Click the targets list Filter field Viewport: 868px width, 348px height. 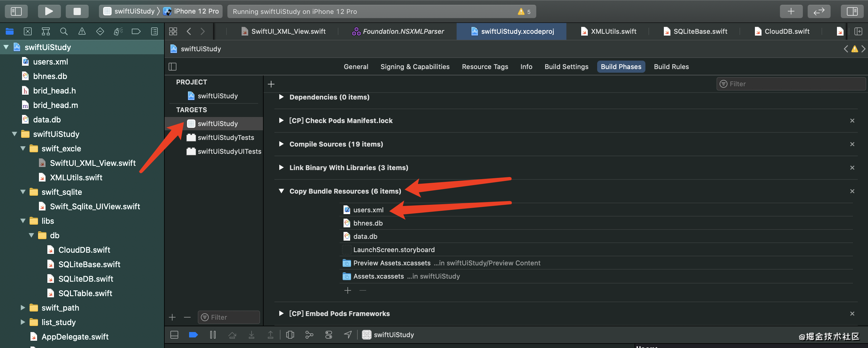click(229, 317)
